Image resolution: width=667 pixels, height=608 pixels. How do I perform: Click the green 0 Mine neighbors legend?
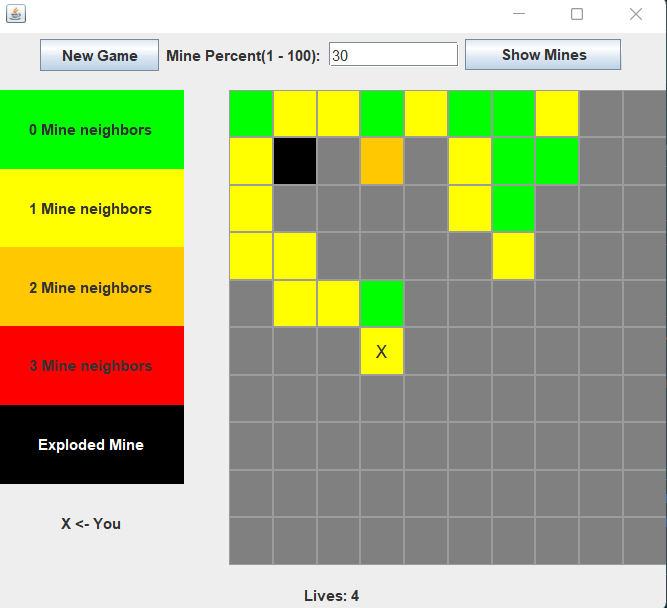click(x=91, y=130)
